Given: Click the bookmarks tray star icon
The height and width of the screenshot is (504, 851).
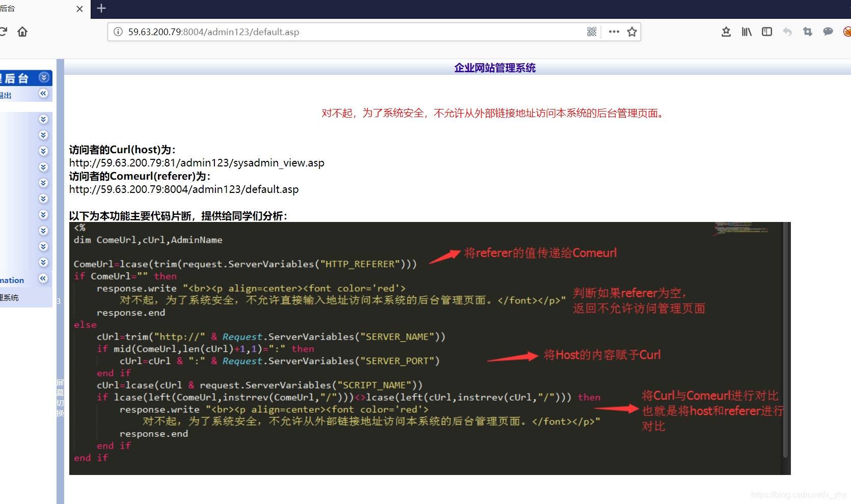Looking at the screenshot, I should coord(726,32).
